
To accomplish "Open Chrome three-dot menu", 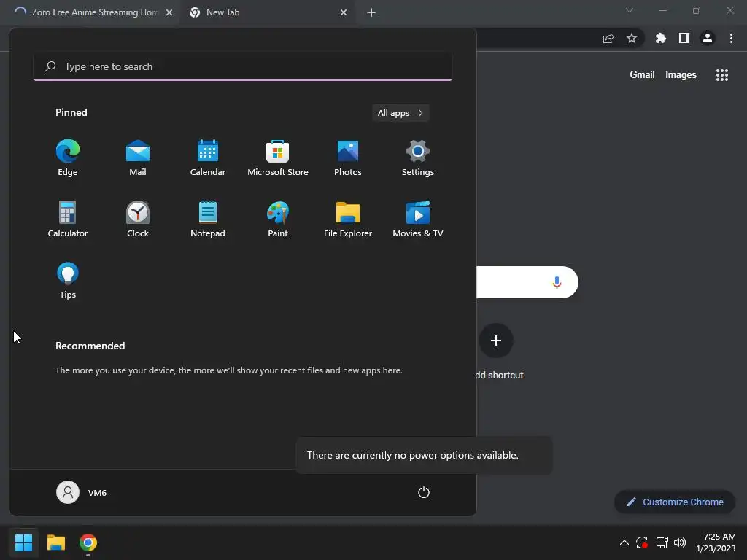I will [x=731, y=38].
